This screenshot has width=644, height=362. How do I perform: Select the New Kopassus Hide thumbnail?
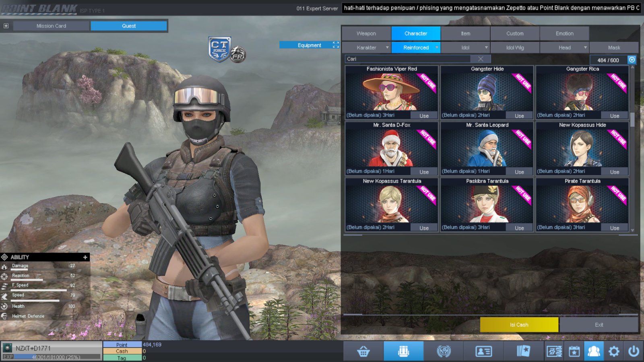[x=582, y=148]
